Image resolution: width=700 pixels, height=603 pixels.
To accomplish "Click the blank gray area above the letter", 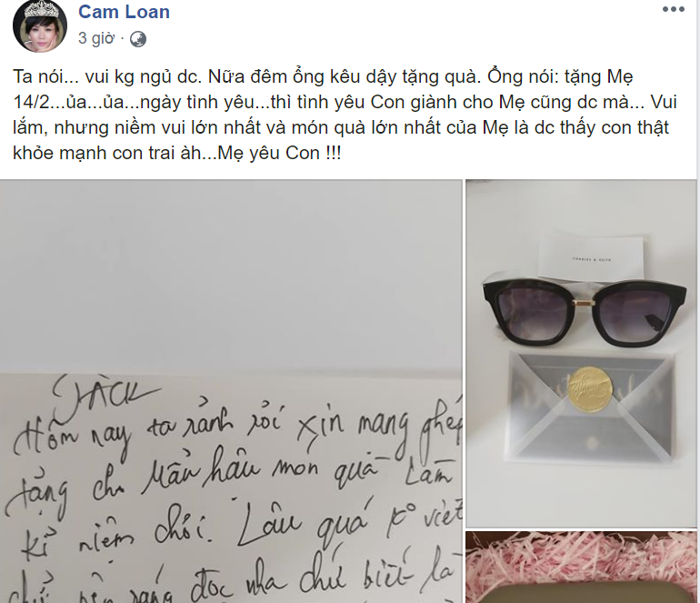I will point(231,275).
